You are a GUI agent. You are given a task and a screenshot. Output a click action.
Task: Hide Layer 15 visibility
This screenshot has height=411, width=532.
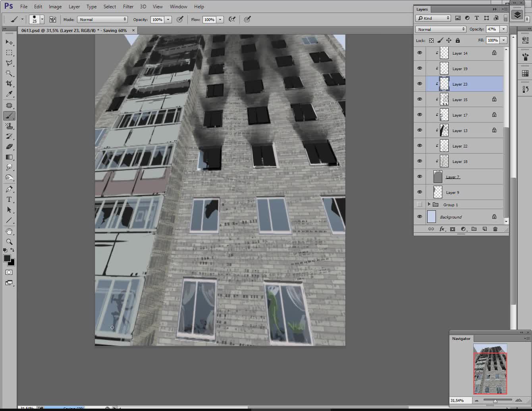pos(420,99)
